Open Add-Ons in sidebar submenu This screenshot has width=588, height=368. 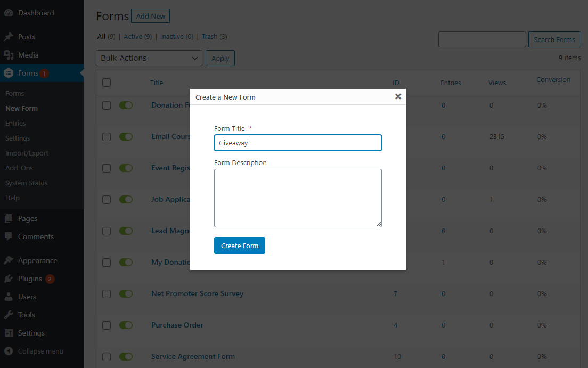coord(19,168)
